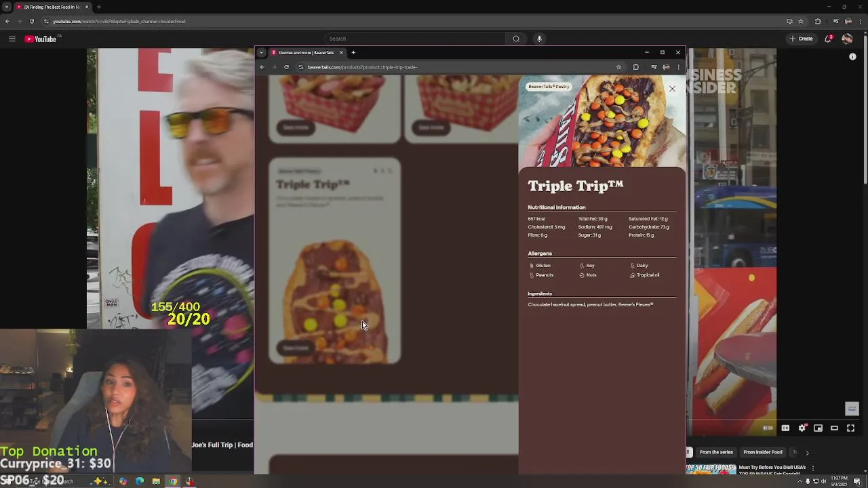
Task: Close the Triple Trip product details panel
Action: point(672,89)
